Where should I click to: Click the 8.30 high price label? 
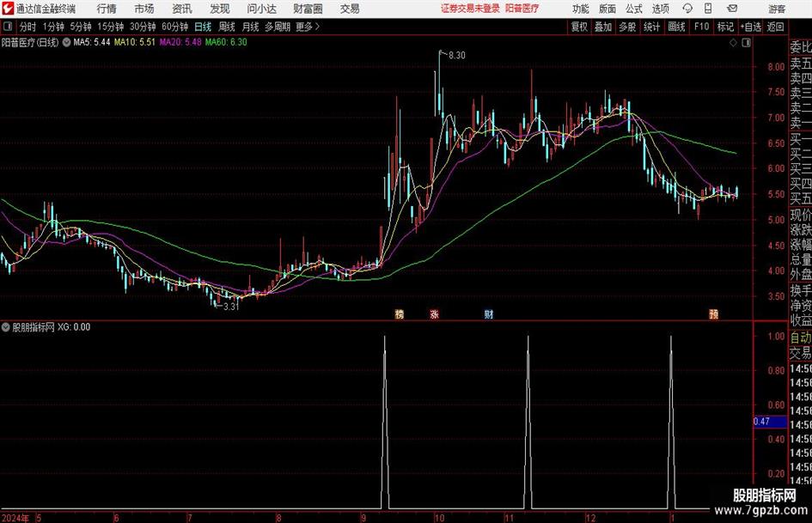(x=457, y=56)
